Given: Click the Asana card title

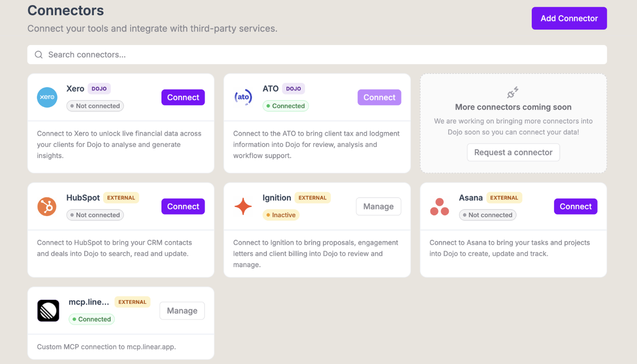Looking at the screenshot, I should point(471,198).
